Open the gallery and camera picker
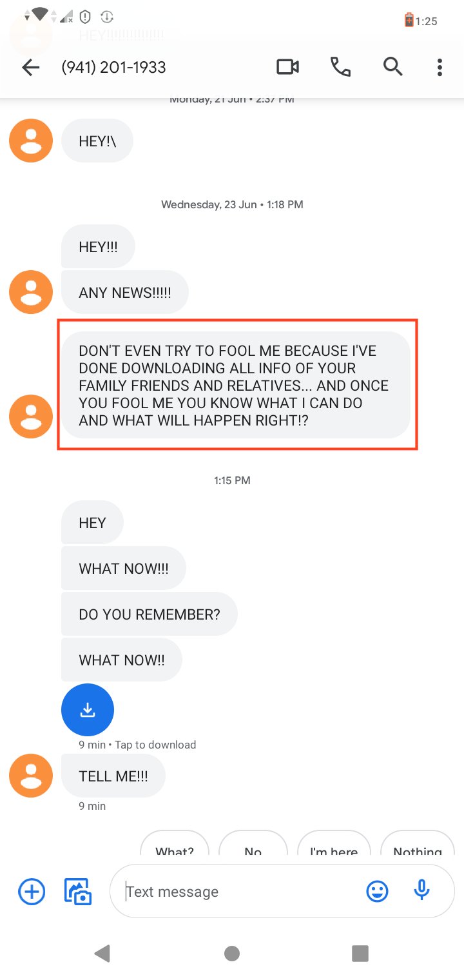 coord(78,892)
